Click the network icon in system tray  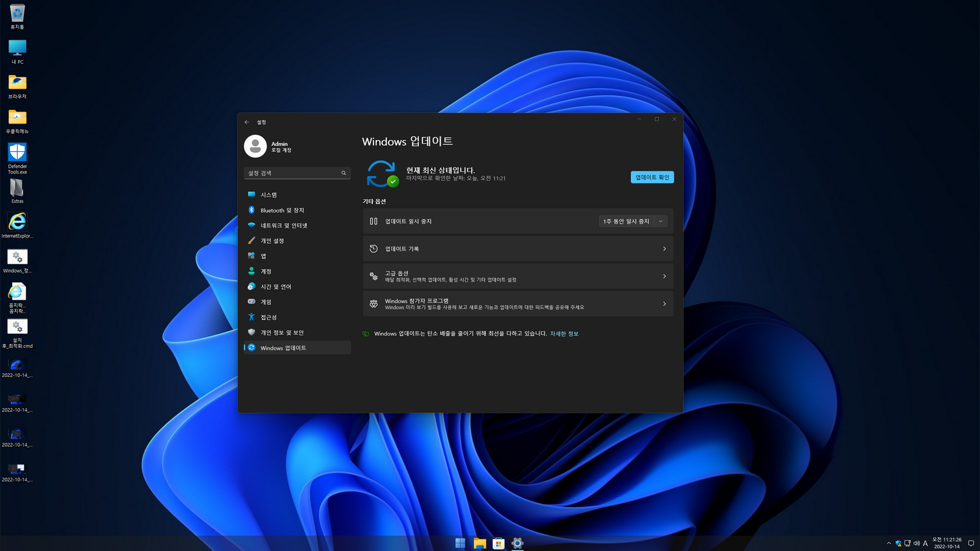click(908, 543)
